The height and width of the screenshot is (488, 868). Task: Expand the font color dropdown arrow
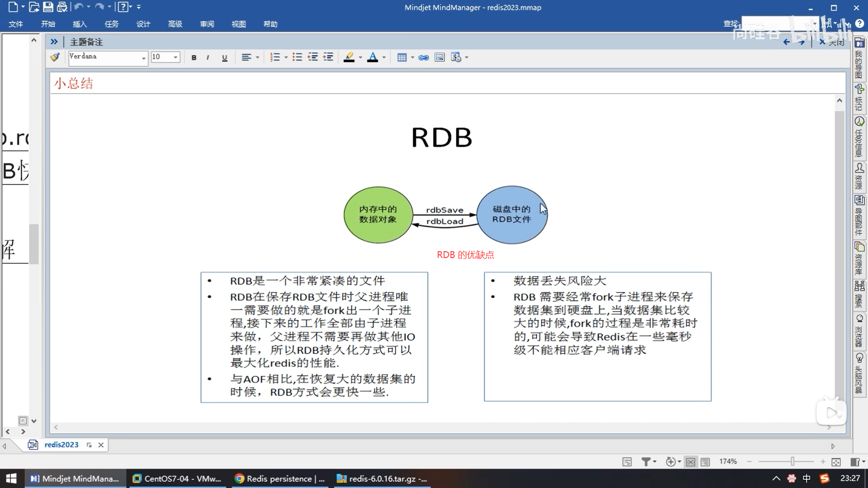coord(384,57)
